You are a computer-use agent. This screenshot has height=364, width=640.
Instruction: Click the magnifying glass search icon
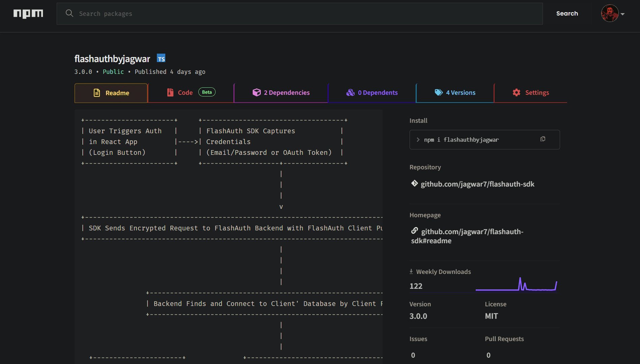69,13
